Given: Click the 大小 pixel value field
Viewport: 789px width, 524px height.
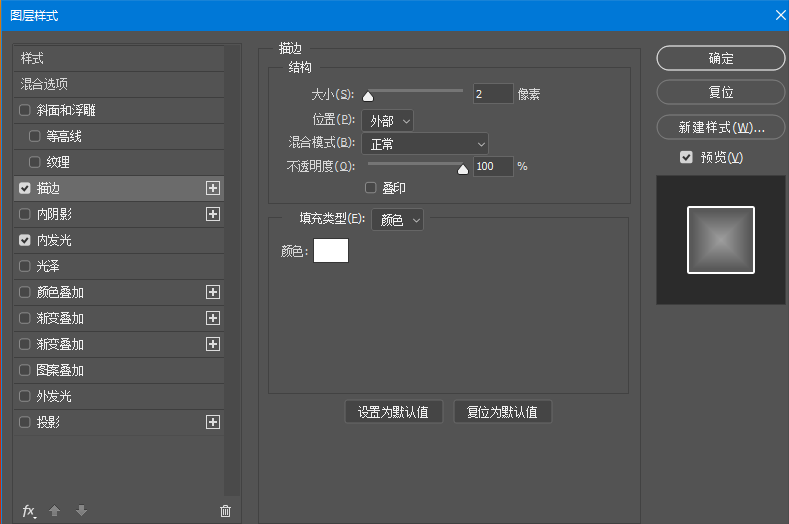Looking at the screenshot, I should point(493,94).
